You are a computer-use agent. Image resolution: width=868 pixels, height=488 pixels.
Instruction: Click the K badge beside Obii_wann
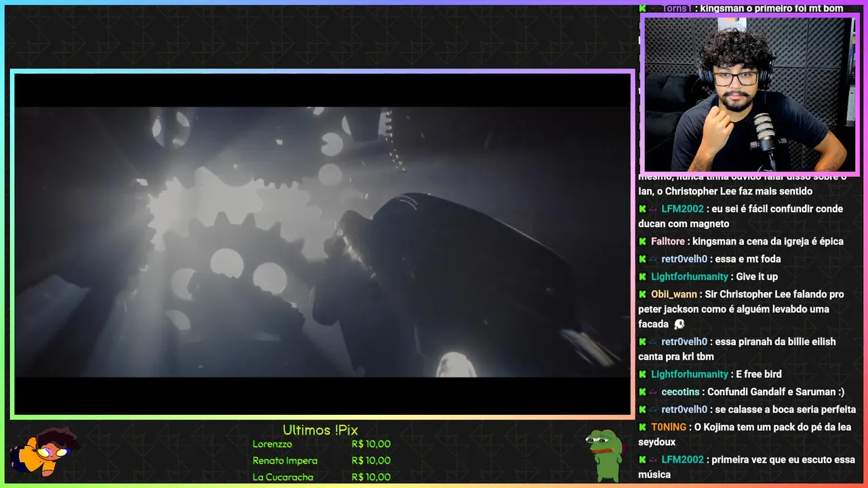click(642, 294)
